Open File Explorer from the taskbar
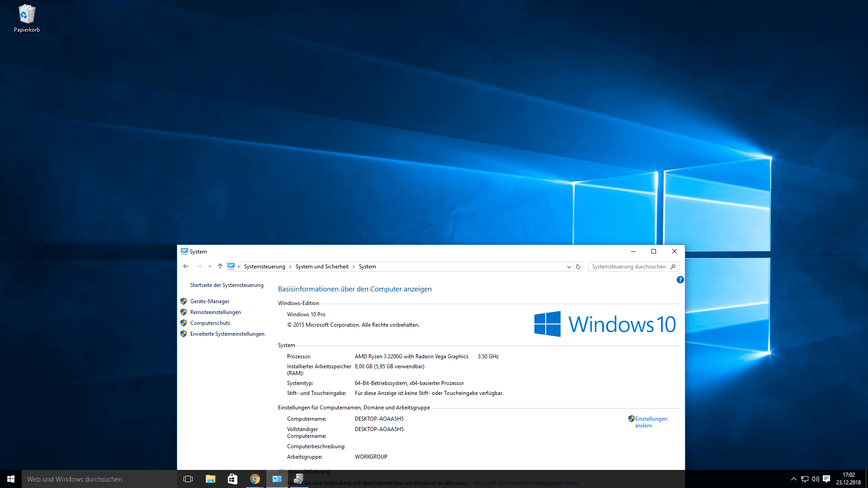The width and height of the screenshot is (868, 488). click(x=211, y=479)
